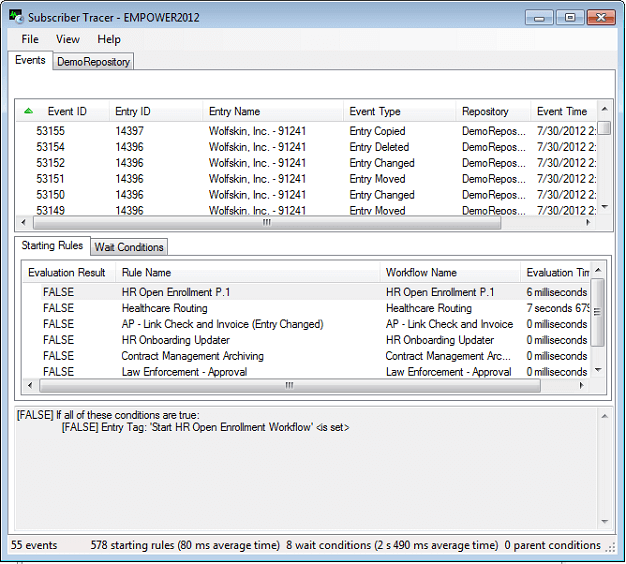Maximize the Subscriber Tracer window
This screenshot has width=626, height=564.
[x=570, y=17]
